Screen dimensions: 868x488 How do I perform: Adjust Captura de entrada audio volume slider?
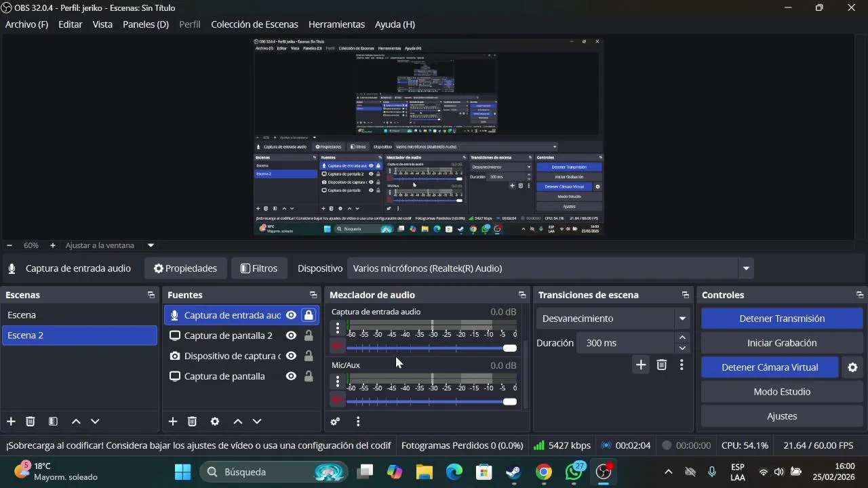point(432,348)
